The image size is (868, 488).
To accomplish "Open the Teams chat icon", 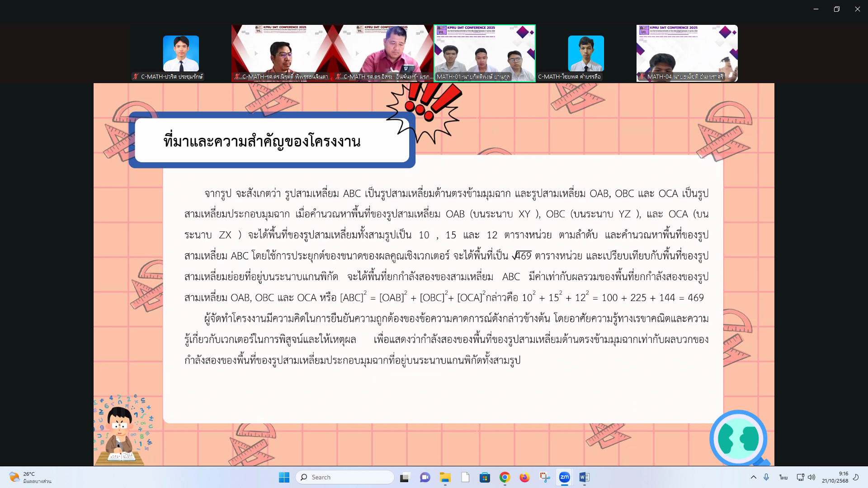I will (425, 477).
